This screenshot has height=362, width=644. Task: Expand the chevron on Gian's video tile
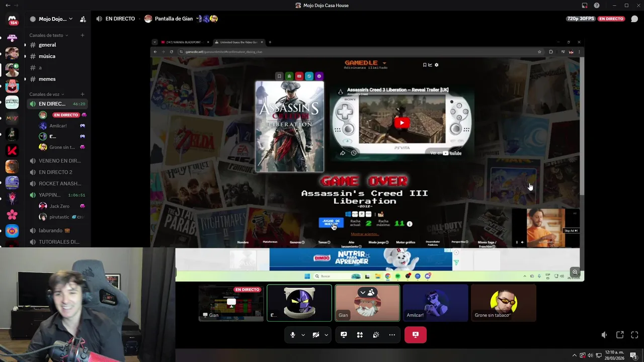point(363,292)
